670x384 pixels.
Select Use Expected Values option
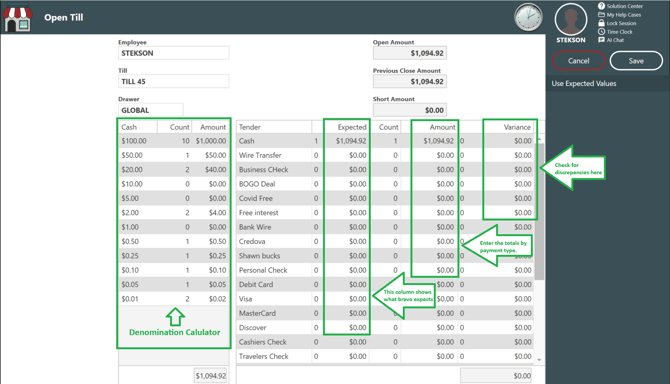(584, 83)
